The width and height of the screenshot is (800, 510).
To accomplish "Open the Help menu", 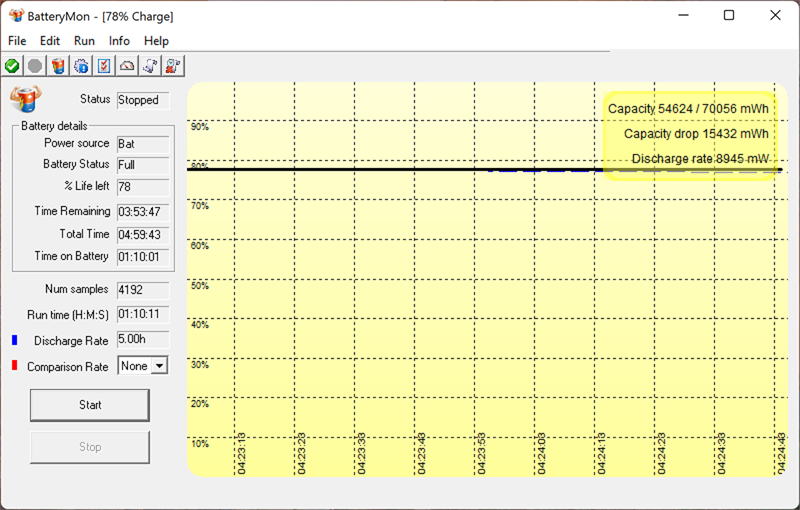I will 156,41.
